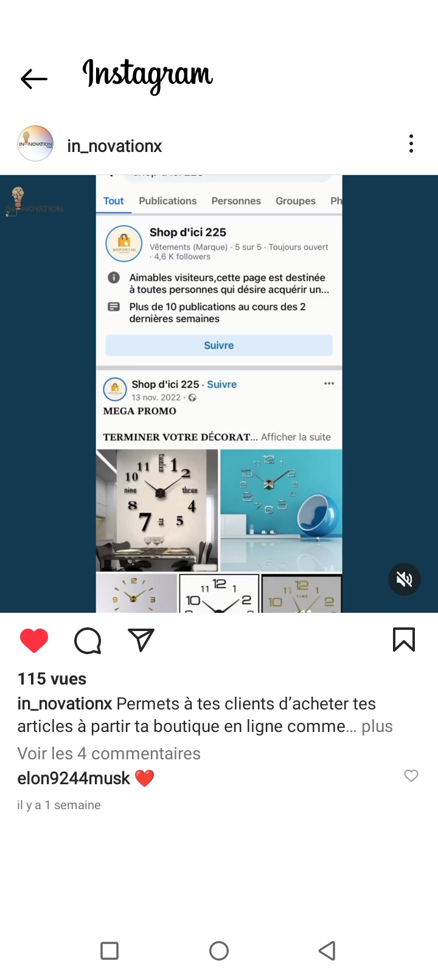The image size is (438, 980).
Task: Expand caption with 'plus'
Action: click(x=377, y=726)
